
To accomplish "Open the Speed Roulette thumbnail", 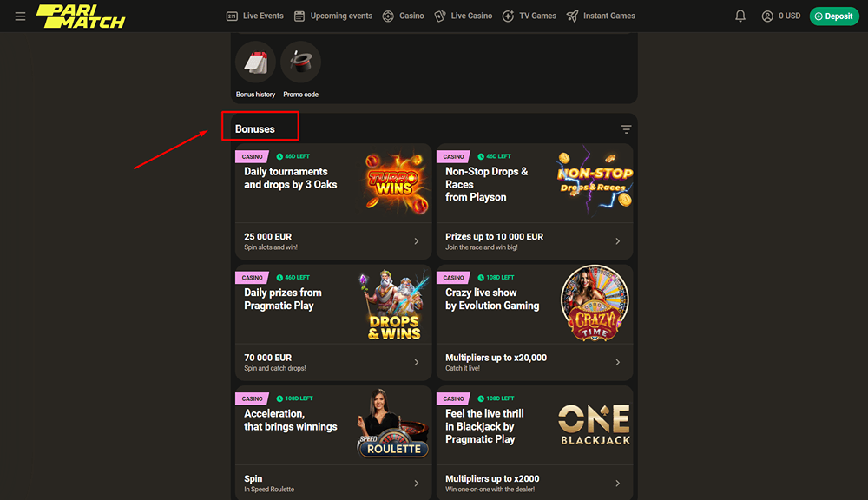I will (393, 424).
